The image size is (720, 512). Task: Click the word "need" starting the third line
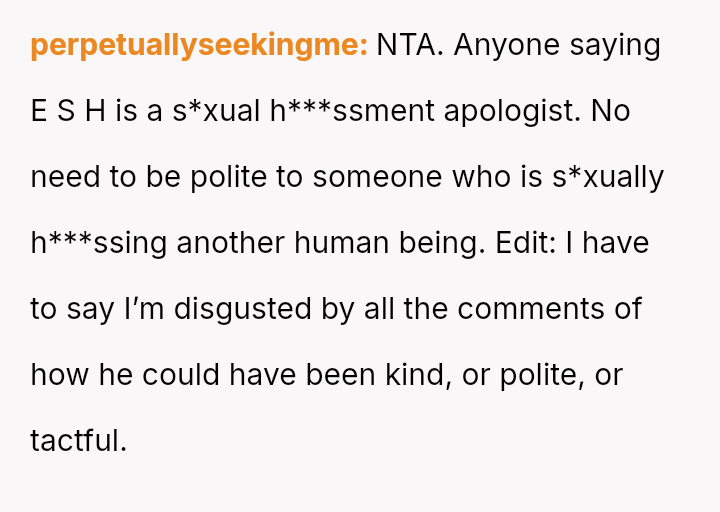[x=63, y=178]
